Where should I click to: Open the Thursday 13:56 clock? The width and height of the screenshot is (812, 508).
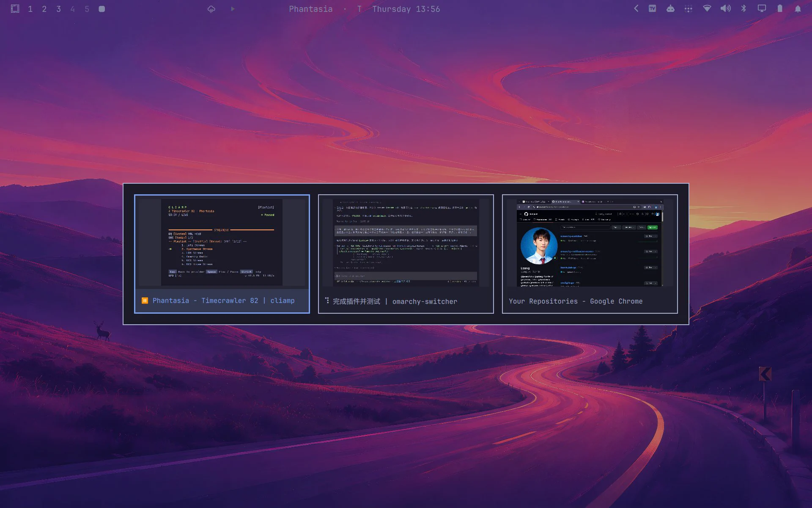coord(406,9)
